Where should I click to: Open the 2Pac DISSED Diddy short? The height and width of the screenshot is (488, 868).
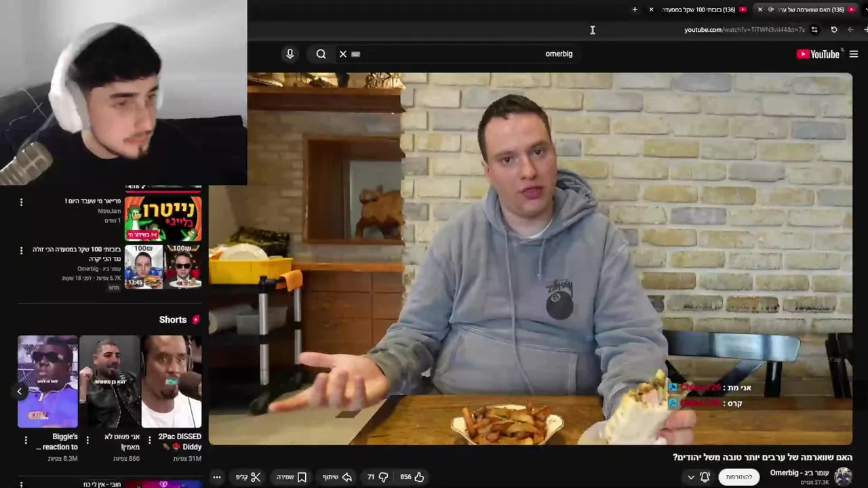coord(172,382)
